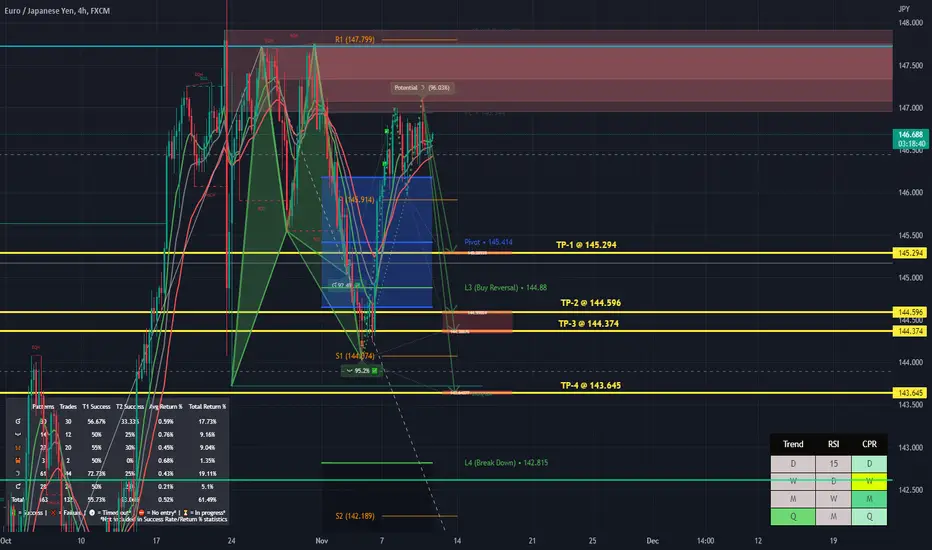Click the Euro / Japanese Yen chart title
Screen dimensions: 932x550
[x=57, y=11]
